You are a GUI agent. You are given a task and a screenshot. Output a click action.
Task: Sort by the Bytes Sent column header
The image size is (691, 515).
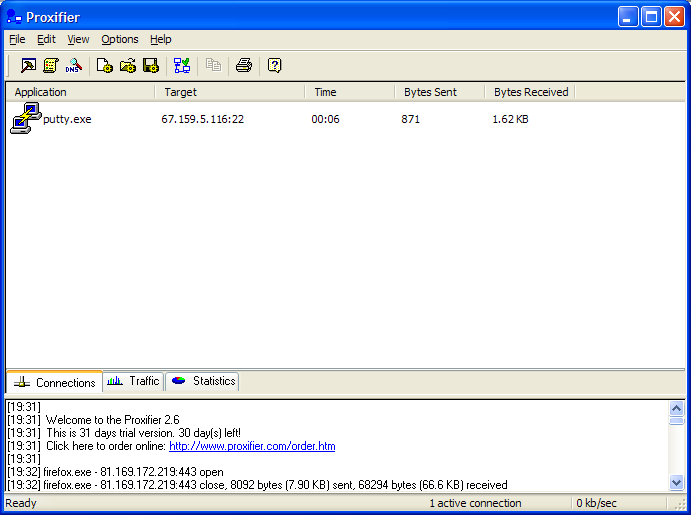click(440, 92)
